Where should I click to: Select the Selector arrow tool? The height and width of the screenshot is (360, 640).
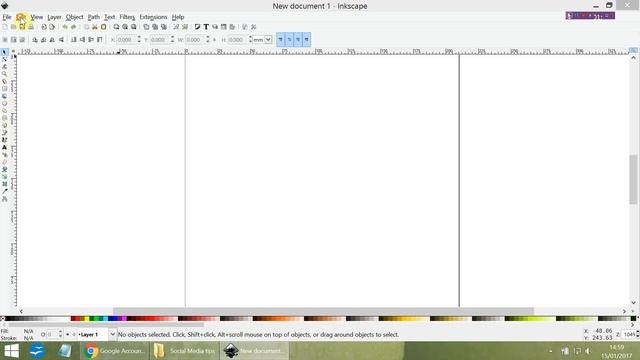(x=4, y=52)
